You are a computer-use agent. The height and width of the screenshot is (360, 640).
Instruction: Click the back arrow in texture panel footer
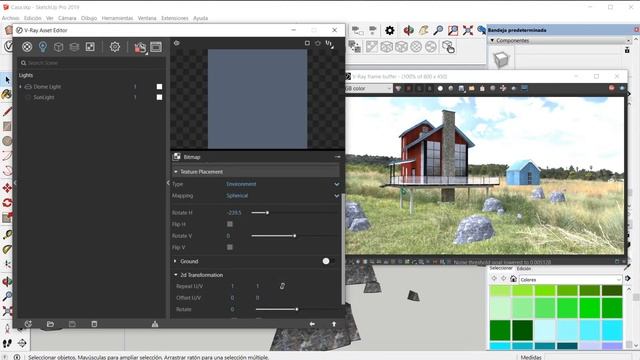coord(312,324)
